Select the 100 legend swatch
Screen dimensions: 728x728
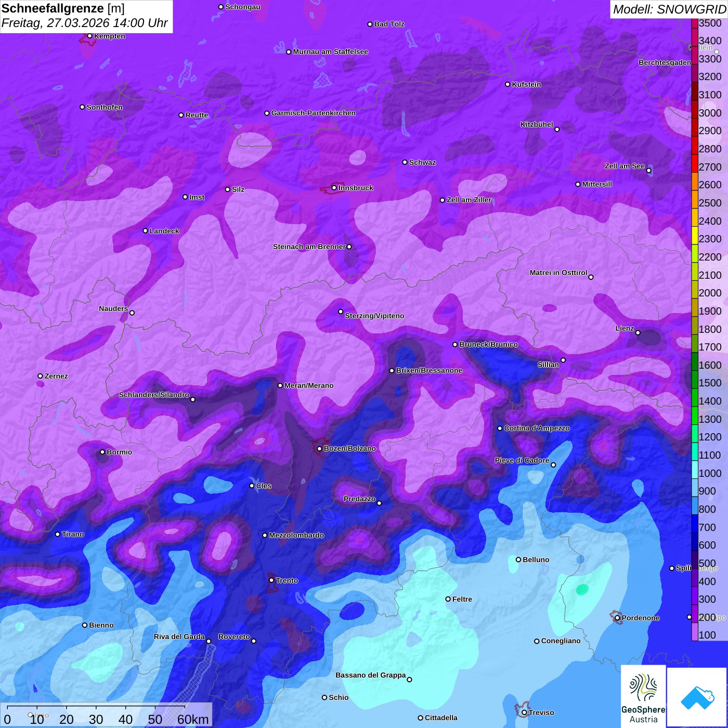click(x=695, y=631)
